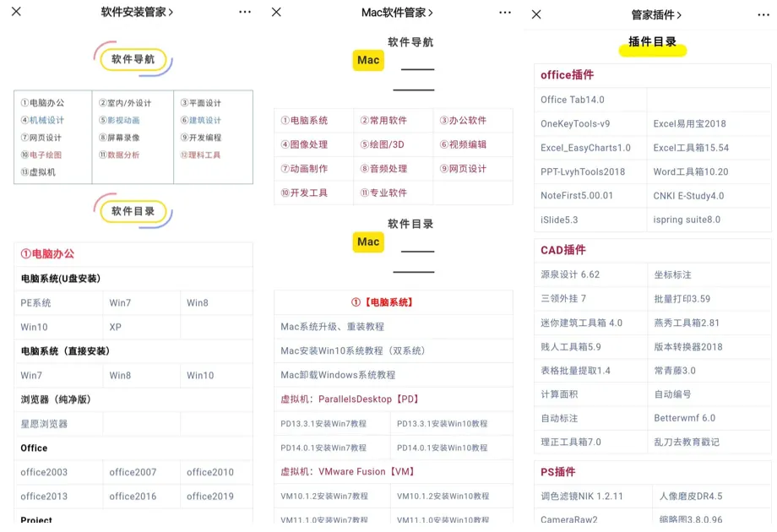Jump to ⑥视频编辑 in Mac navigation
777x532 pixels.
coord(464,144)
